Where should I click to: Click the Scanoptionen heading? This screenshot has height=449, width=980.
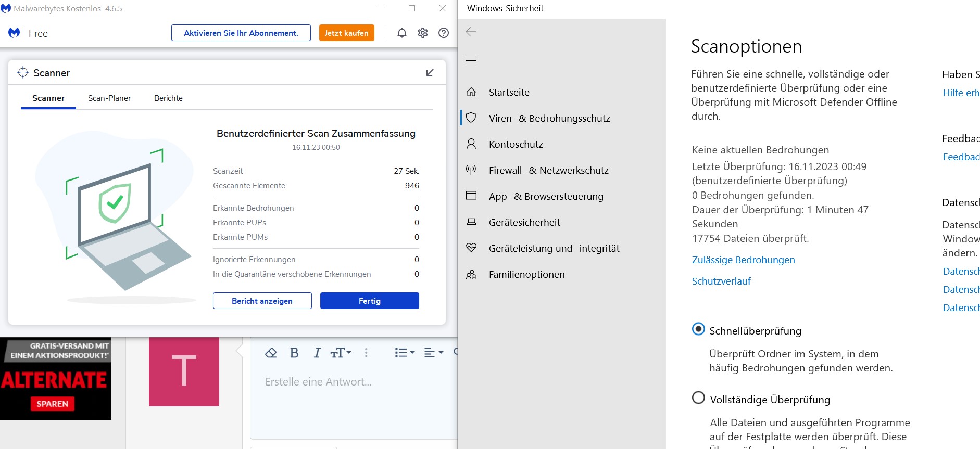point(746,46)
